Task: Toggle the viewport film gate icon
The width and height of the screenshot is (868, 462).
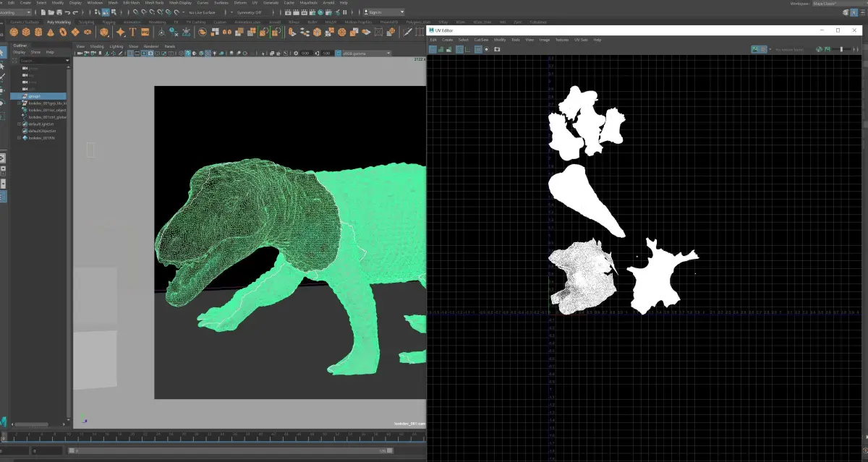Action: click(137, 54)
